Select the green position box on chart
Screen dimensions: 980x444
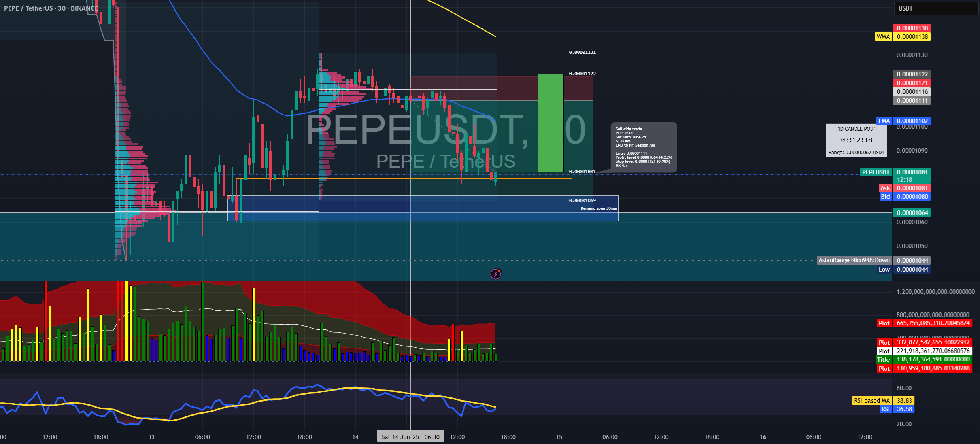(551, 123)
